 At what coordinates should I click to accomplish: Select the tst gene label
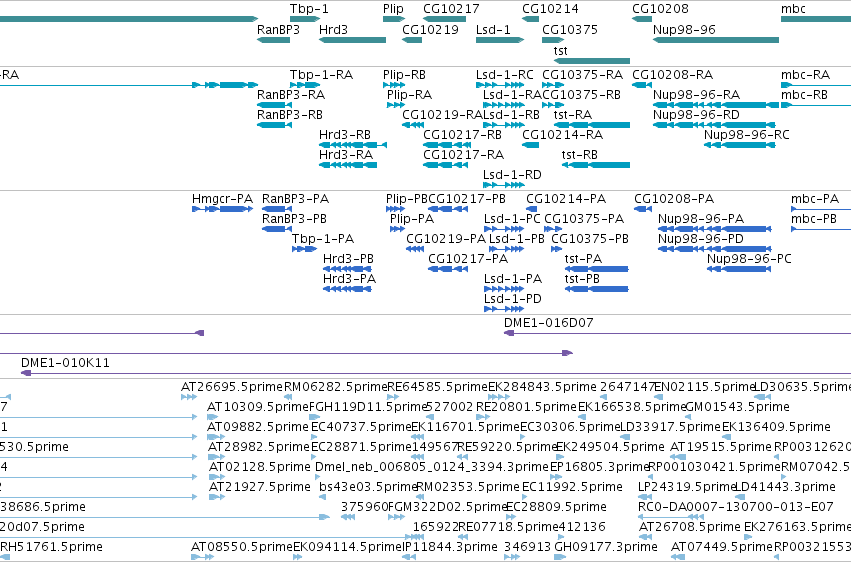[x=561, y=50]
